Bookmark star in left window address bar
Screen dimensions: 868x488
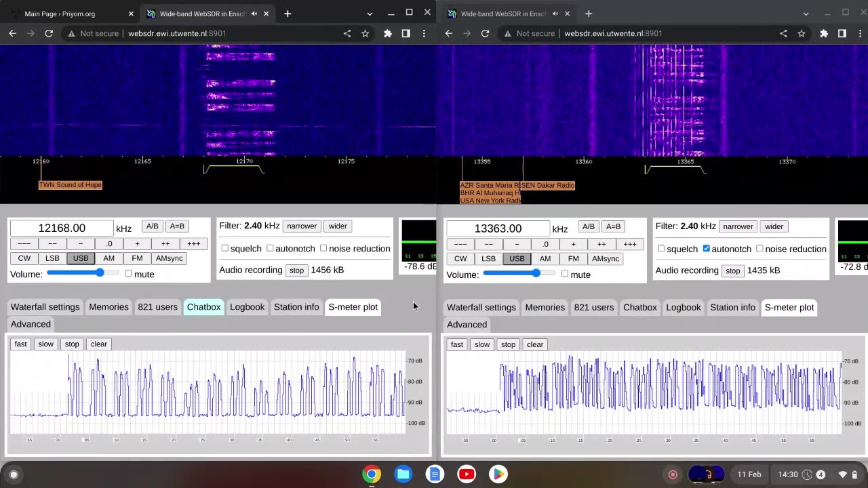[365, 33]
